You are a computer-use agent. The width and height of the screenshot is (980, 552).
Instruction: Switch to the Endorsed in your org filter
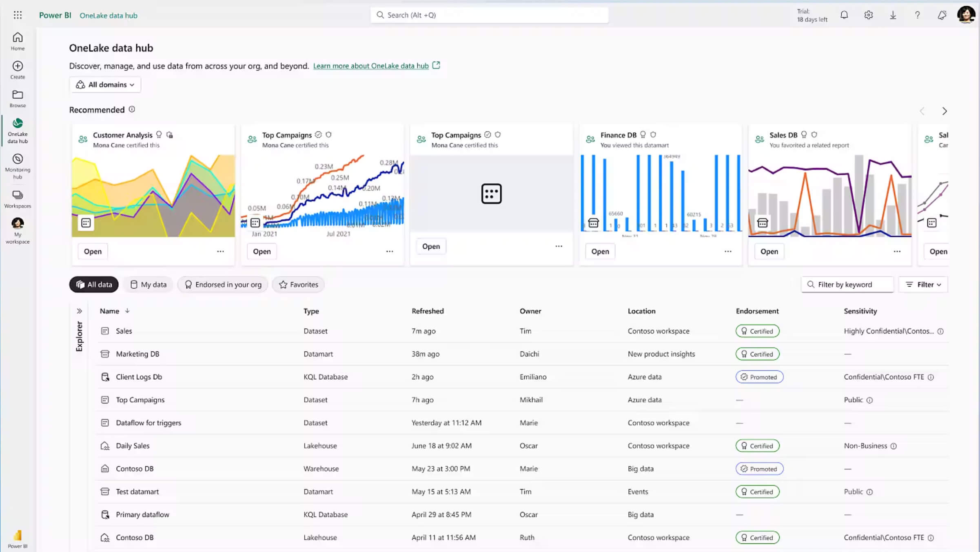point(222,284)
